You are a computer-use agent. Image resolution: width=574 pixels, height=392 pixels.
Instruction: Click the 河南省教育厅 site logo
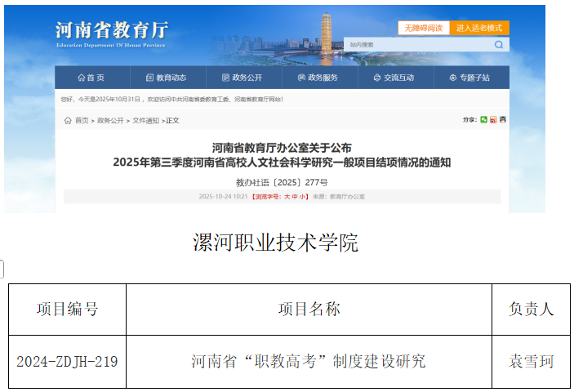pos(111,32)
